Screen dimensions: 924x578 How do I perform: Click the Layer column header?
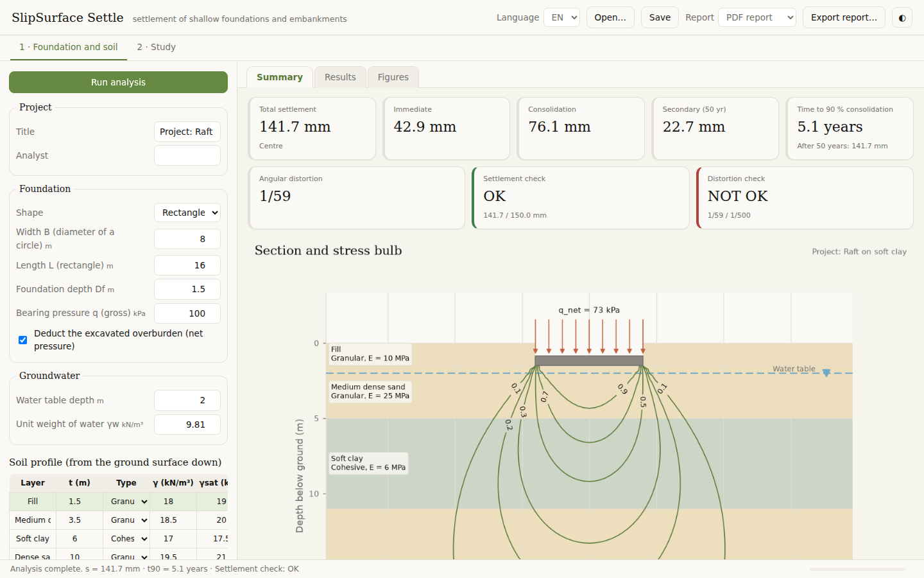33,483
